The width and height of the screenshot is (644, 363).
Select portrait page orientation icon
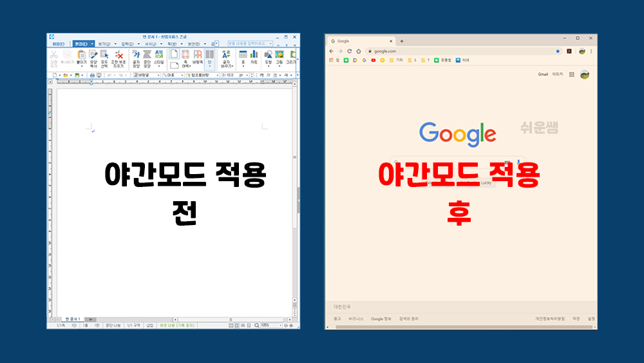coord(174,54)
